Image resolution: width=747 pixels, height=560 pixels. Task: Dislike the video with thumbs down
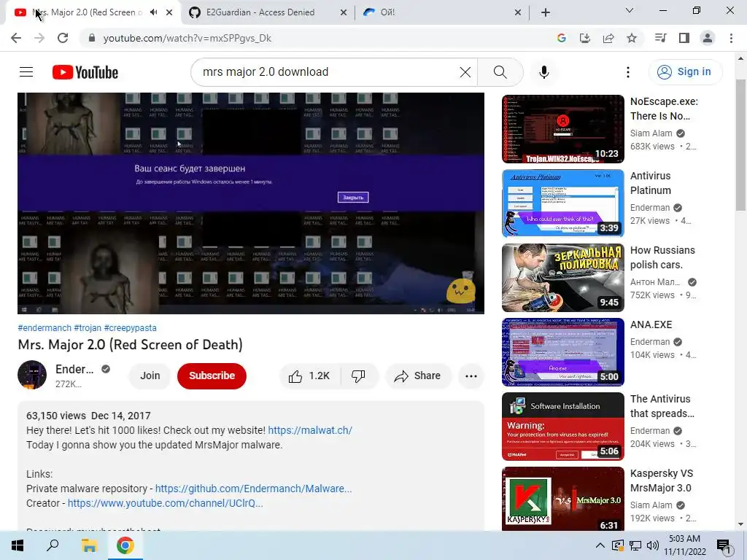[359, 376]
